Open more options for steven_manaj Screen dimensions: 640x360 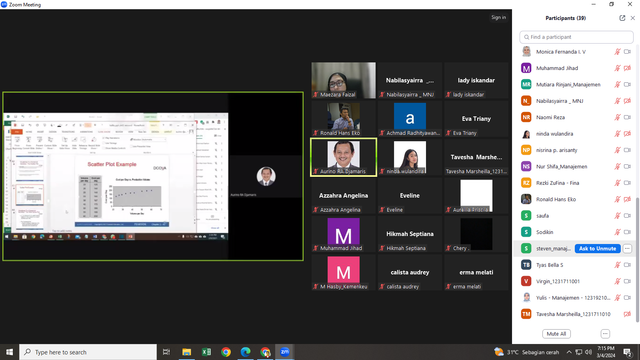(627, 249)
